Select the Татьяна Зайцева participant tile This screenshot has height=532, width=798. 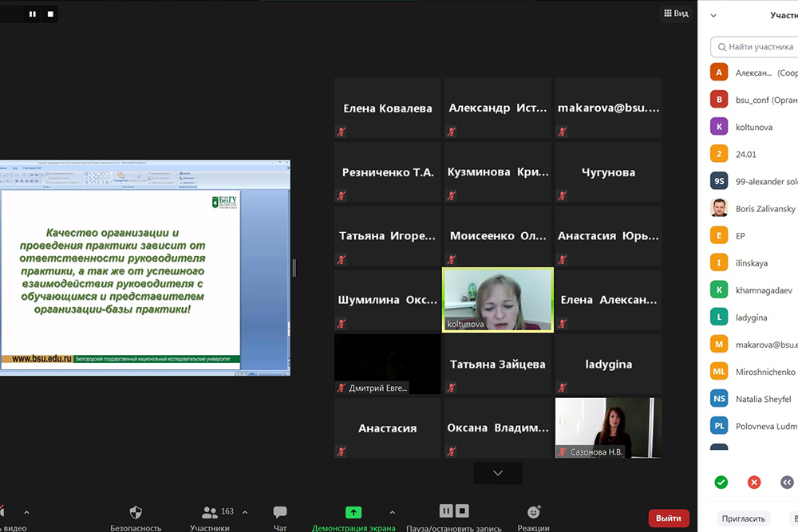point(498,365)
